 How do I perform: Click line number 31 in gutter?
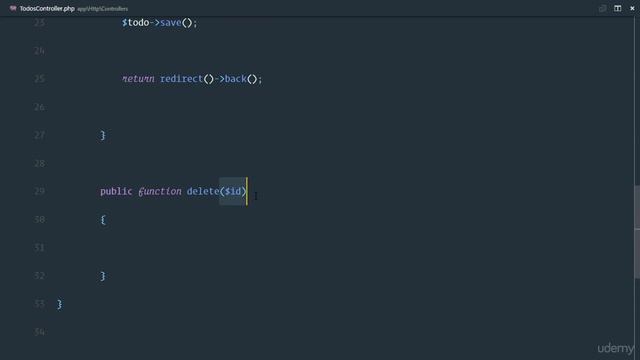coord(39,247)
